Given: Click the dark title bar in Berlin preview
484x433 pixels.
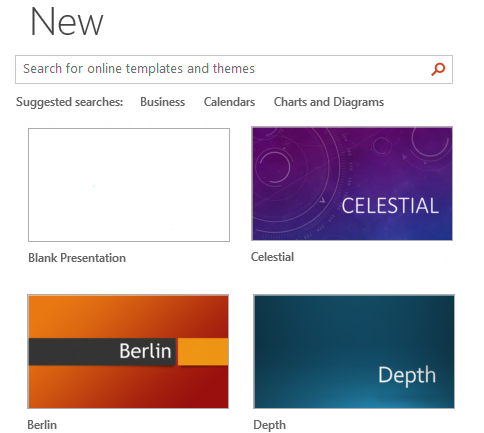Looking at the screenshot, I should tap(102, 352).
